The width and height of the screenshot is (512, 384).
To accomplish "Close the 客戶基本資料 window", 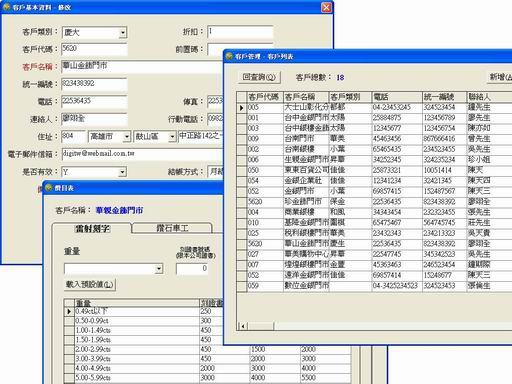I will tap(326, 7).
